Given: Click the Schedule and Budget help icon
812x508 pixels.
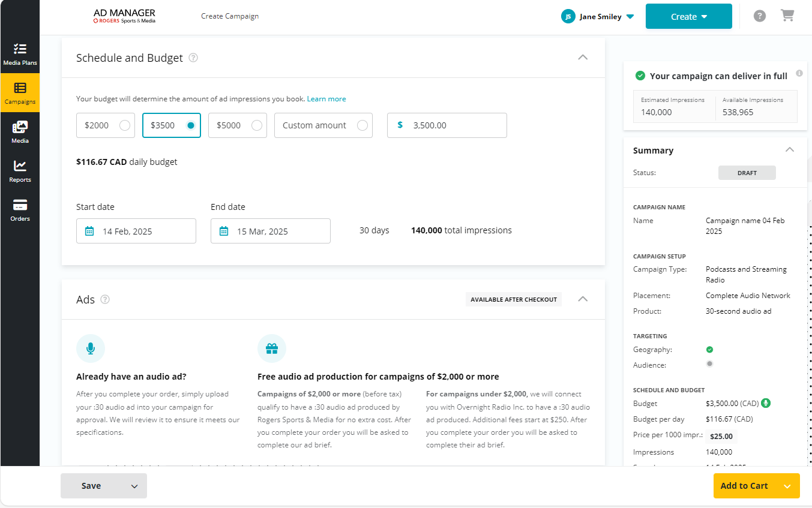Looking at the screenshot, I should pyautogui.click(x=193, y=58).
